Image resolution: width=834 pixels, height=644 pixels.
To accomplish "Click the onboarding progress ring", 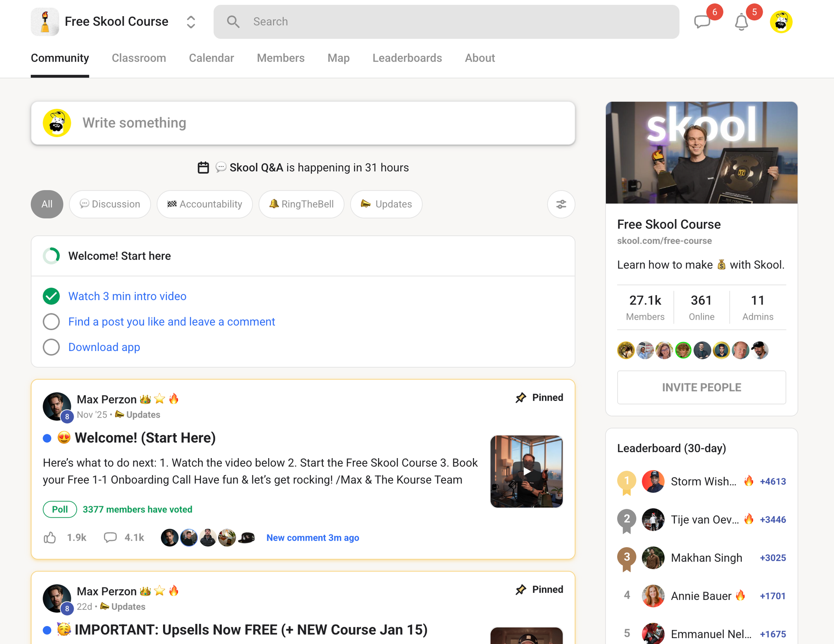I will [x=51, y=256].
